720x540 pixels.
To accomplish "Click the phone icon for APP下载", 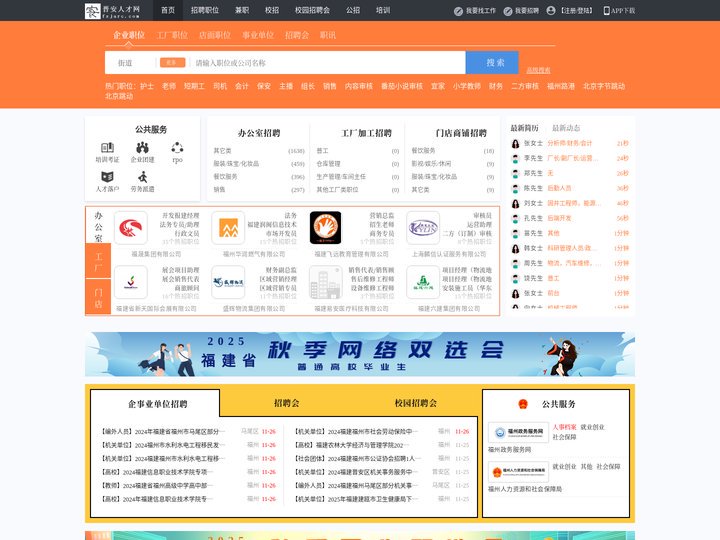I will coord(606,11).
